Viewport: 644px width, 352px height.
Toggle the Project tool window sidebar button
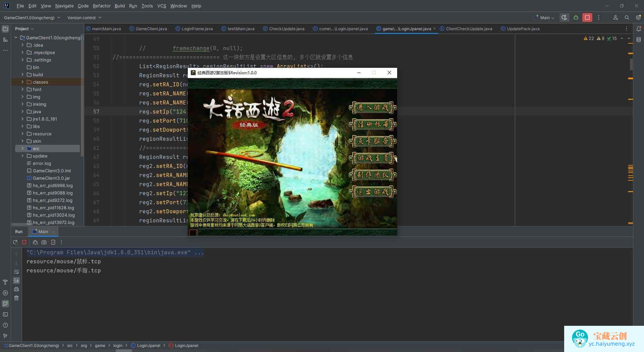(x=5, y=29)
